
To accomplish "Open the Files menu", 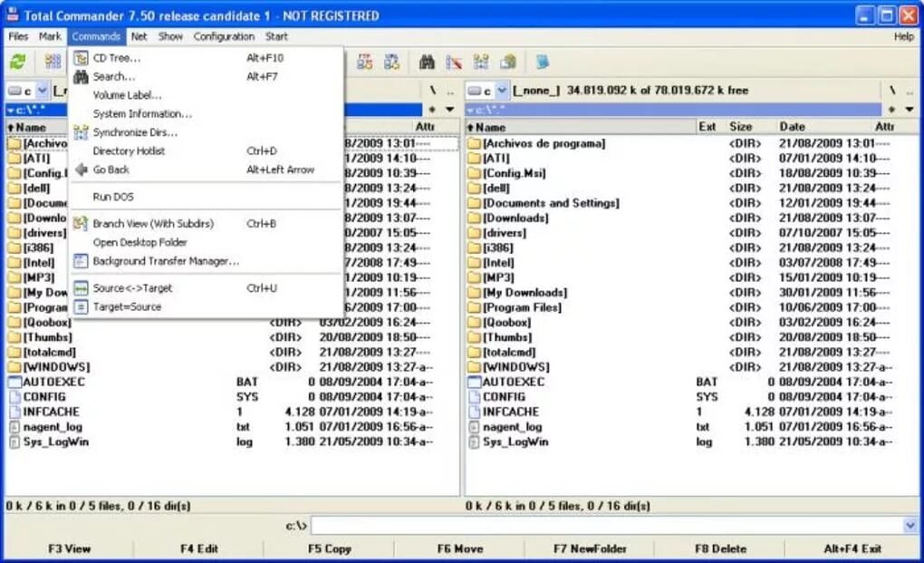I will pos(18,36).
